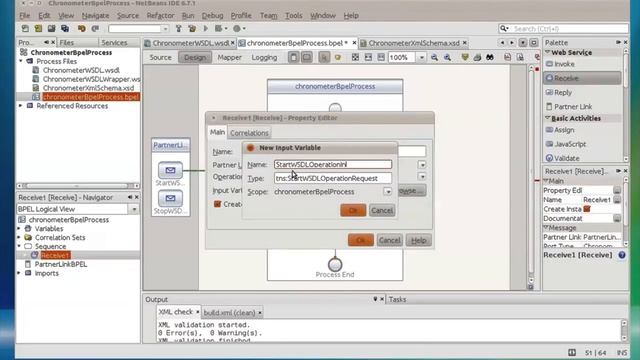Cancel the New Input Variable dialog
This screenshot has height=360, width=640.
pyautogui.click(x=382, y=211)
